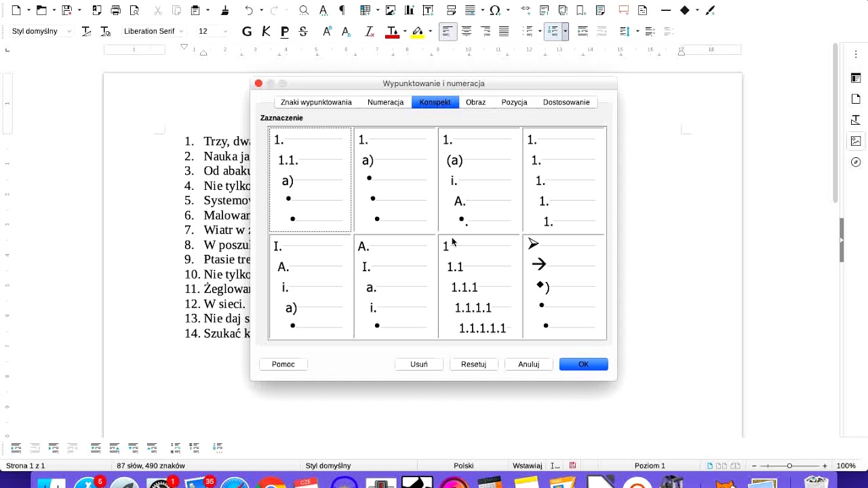Open Print Preview magnifier page icon
Viewport: 868px width, 488px height.
pos(134,10)
